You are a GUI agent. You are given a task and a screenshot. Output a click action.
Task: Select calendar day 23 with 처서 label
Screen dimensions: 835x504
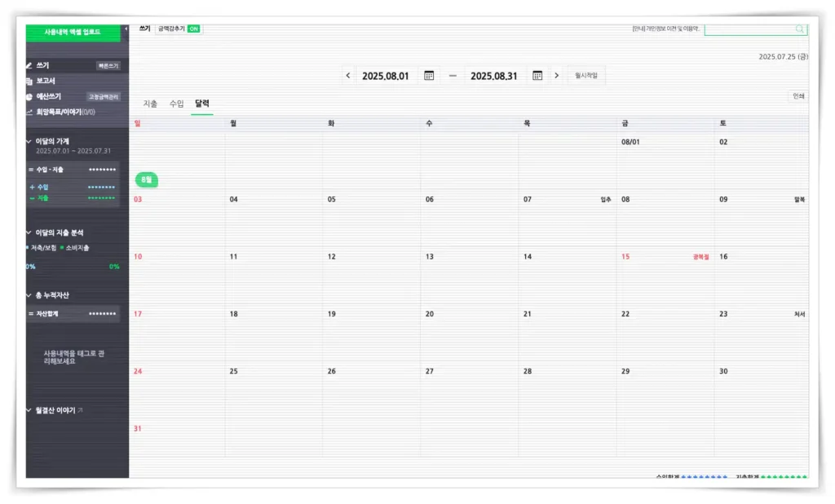pos(762,333)
